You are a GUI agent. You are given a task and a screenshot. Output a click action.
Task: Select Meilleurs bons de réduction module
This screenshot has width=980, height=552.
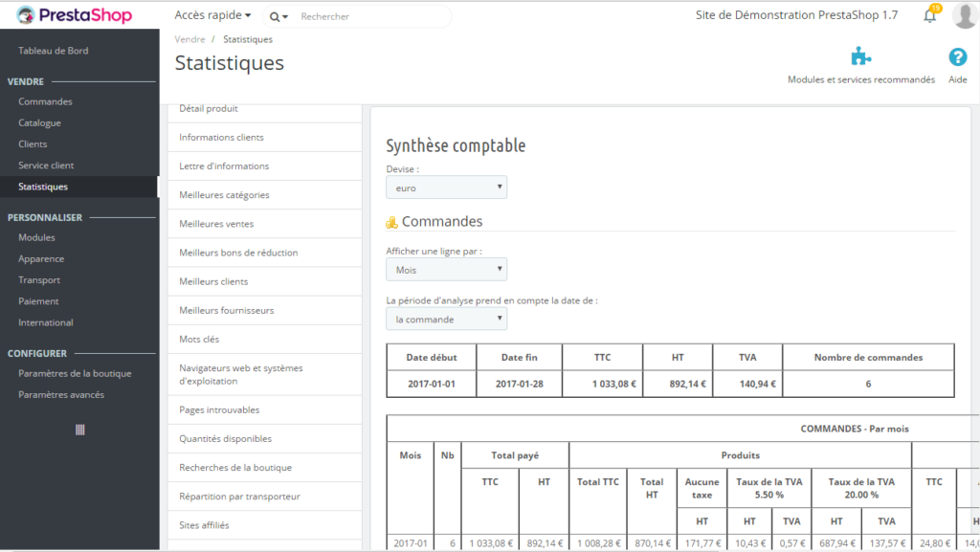[x=264, y=253]
